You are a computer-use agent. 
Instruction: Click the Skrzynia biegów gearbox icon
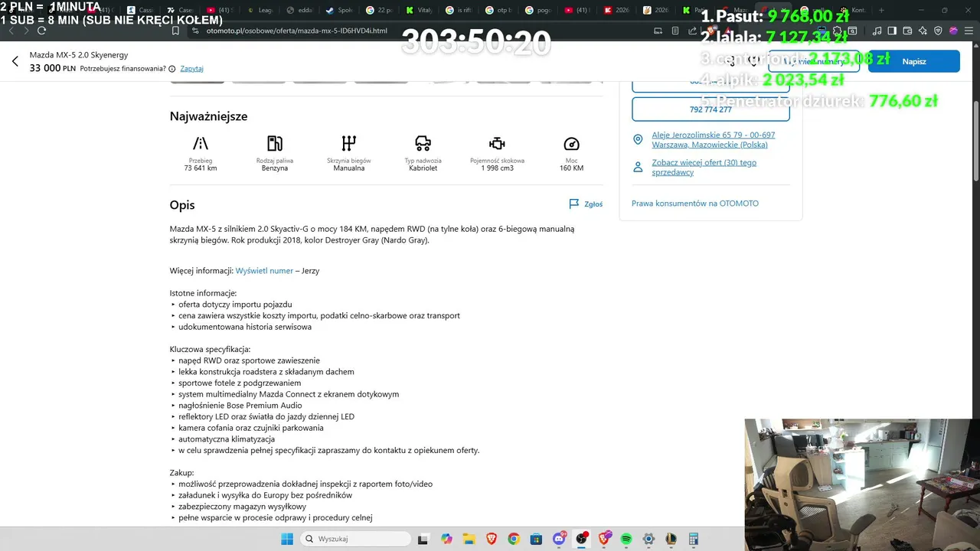tap(349, 143)
